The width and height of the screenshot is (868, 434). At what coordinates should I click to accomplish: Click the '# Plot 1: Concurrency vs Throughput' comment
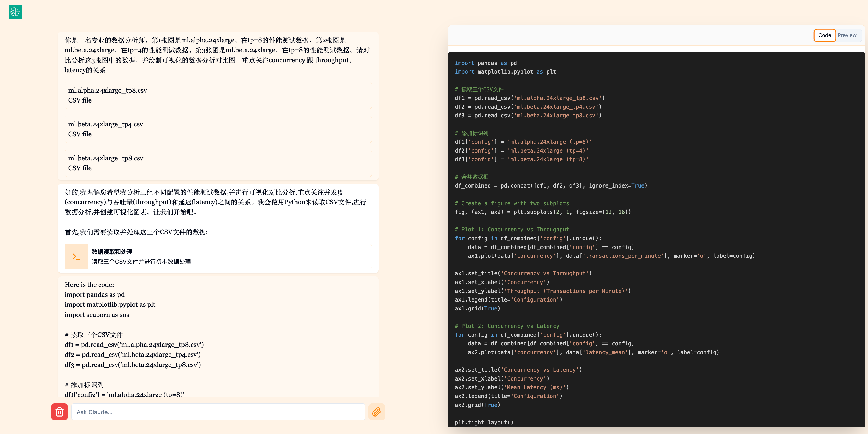point(512,229)
